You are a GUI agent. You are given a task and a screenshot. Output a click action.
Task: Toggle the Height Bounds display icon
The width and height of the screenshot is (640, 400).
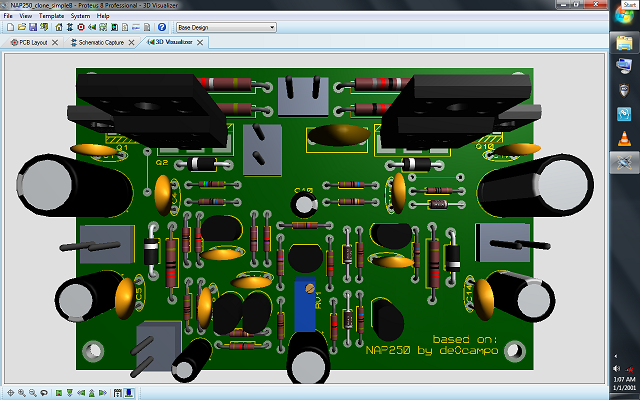(118, 393)
